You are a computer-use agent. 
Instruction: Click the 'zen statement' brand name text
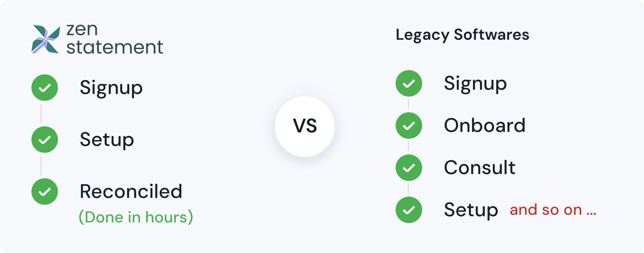click(114, 39)
